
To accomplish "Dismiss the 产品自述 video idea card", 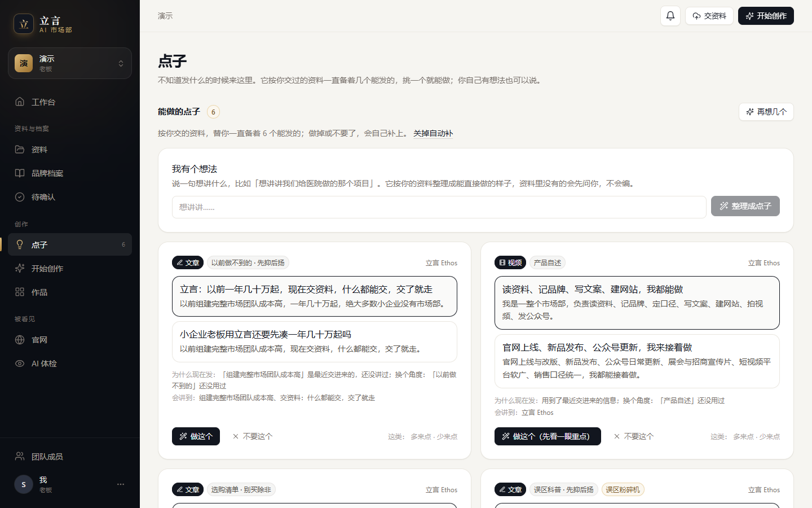I will [633, 436].
